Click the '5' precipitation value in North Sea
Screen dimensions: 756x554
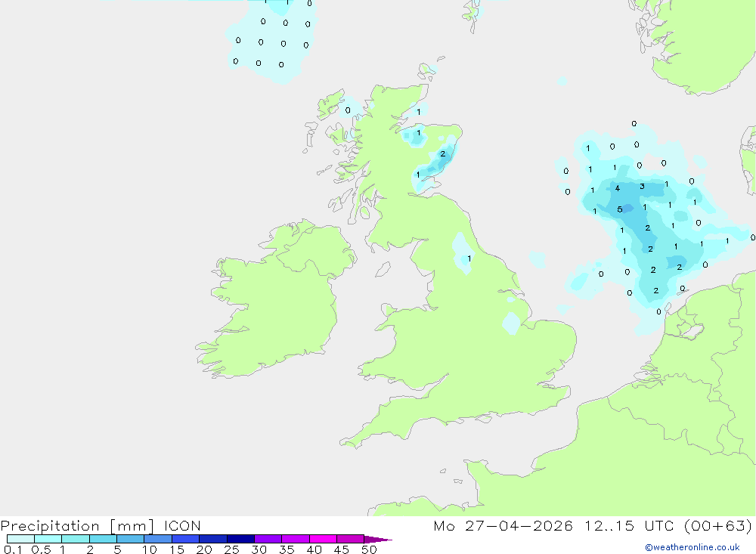point(620,209)
